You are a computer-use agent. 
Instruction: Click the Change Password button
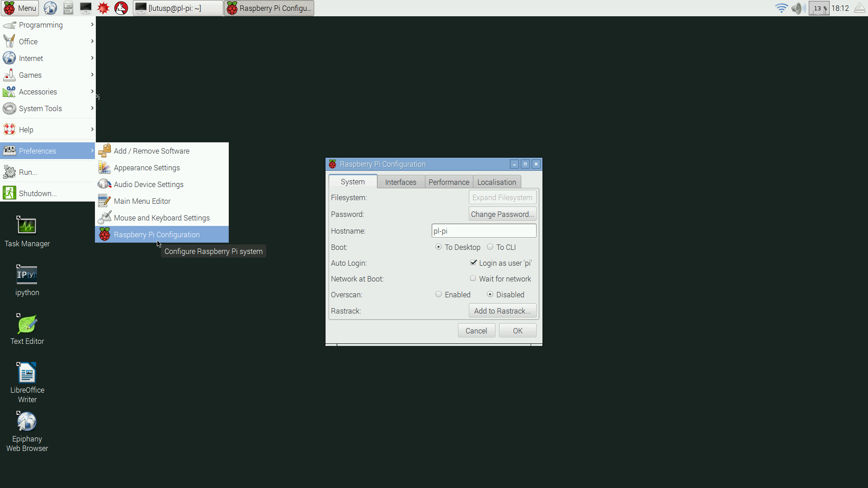click(502, 214)
